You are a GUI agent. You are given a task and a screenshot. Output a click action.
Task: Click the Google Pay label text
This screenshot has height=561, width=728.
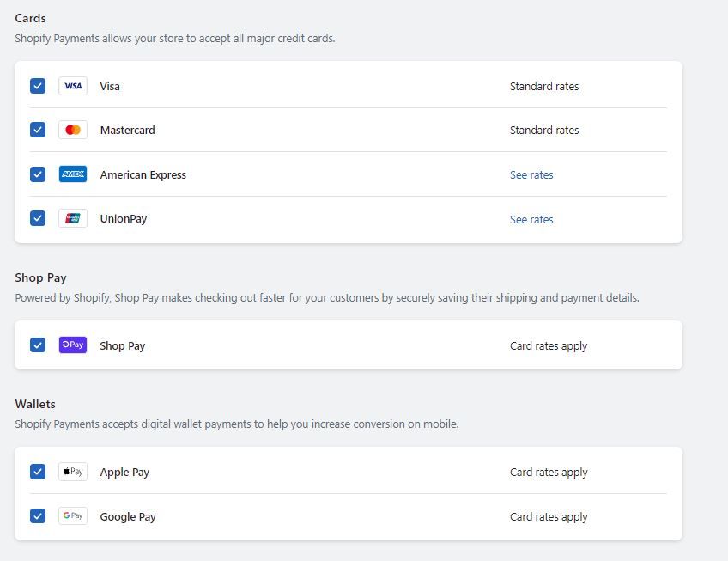128,517
